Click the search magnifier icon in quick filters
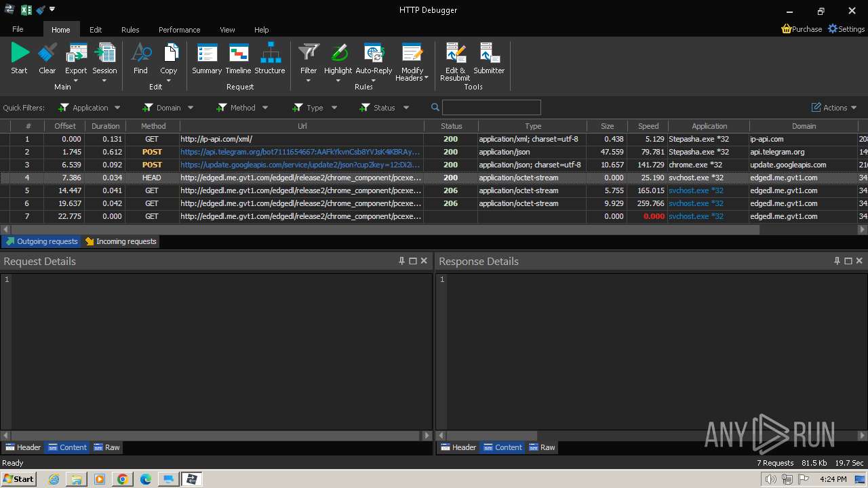This screenshot has height=488, width=868. pyautogui.click(x=435, y=108)
